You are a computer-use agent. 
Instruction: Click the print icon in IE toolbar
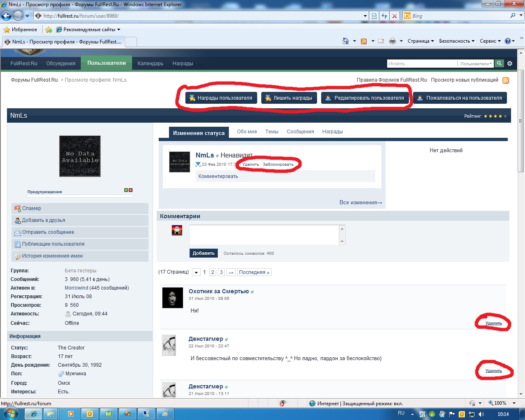point(393,41)
